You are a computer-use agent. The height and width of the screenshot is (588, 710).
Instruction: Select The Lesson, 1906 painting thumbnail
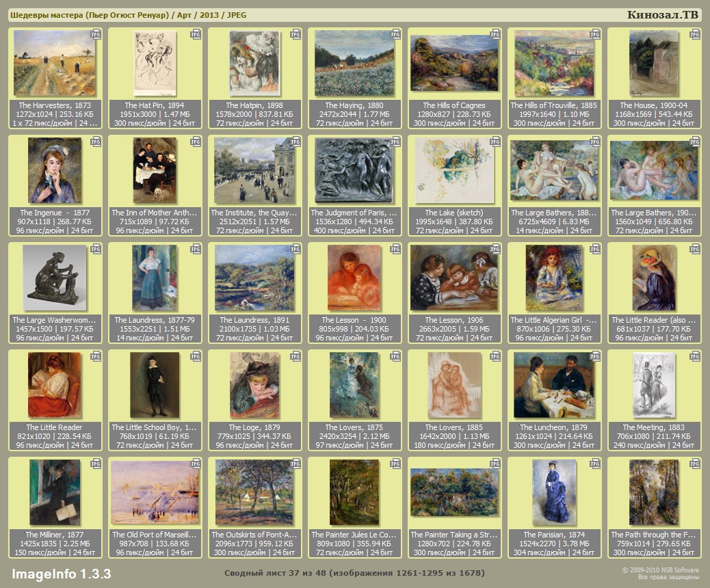pos(454,278)
